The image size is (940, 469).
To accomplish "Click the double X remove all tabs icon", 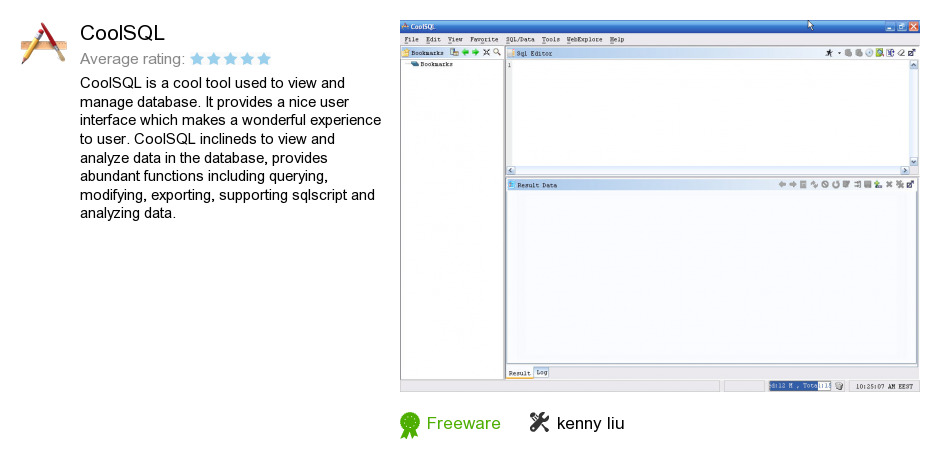I will (900, 185).
